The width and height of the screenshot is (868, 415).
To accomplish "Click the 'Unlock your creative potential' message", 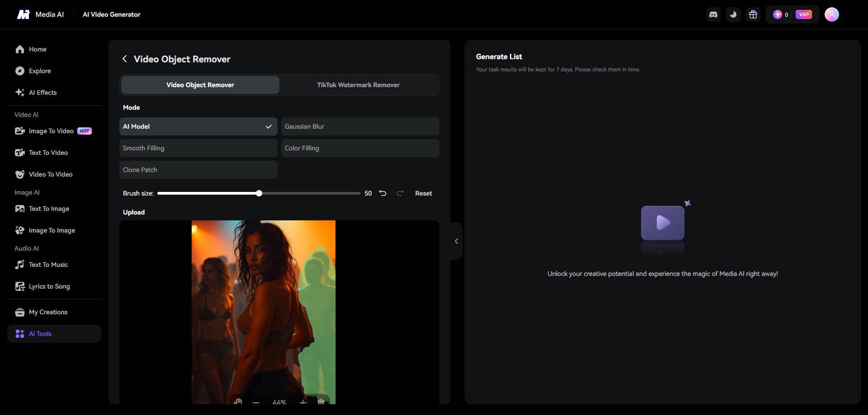I will pos(663,274).
